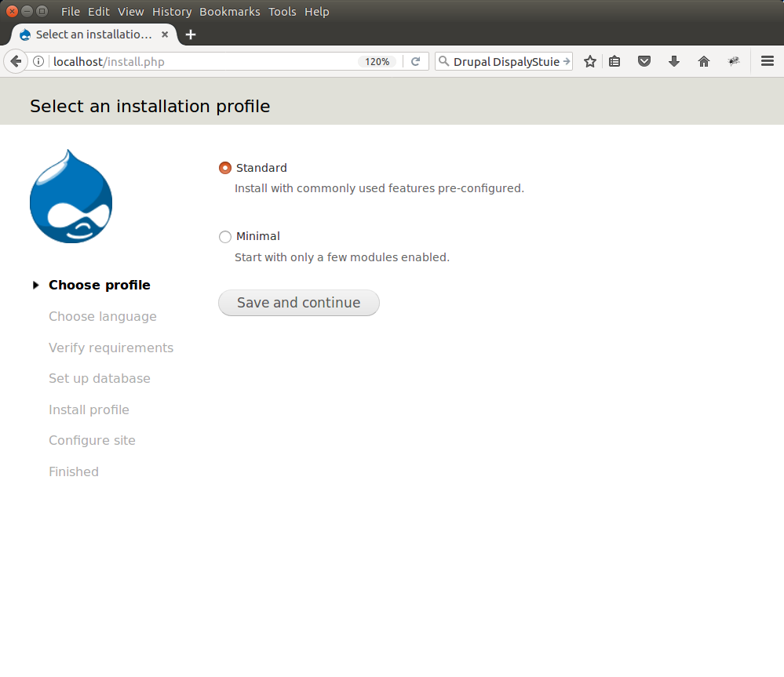The height and width of the screenshot is (677, 784).
Task: Open the downloads arrow icon
Action: pyautogui.click(x=674, y=61)
